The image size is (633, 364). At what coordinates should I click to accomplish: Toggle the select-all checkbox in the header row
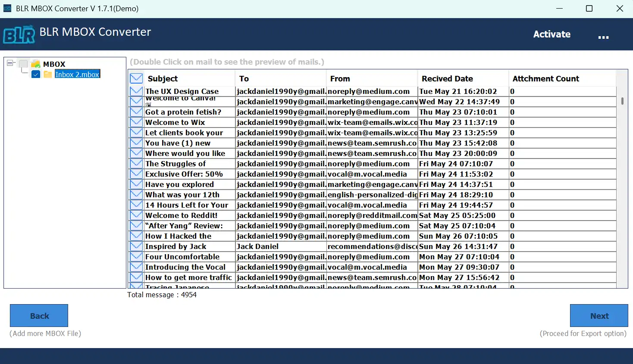(136, 78)
